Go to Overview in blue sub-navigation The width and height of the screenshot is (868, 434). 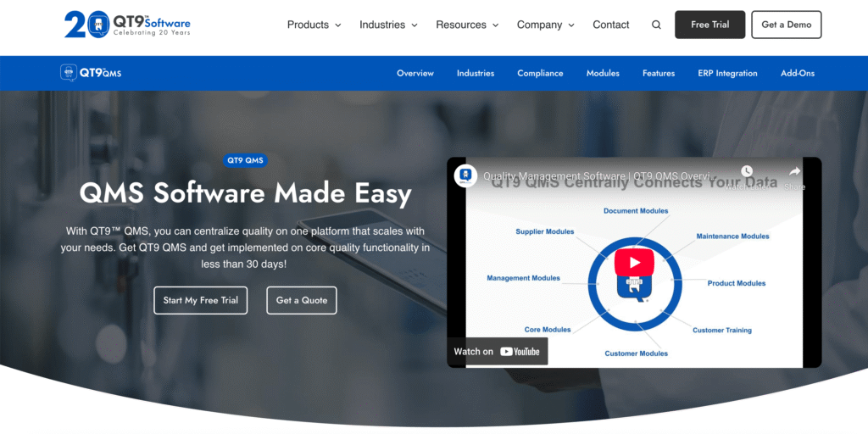[x=415, y=73]
